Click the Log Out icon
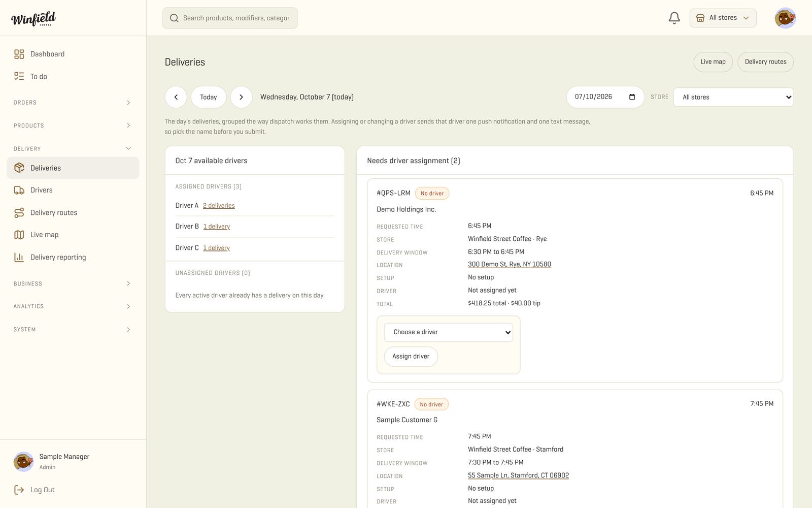The width and height of the screenshot is (812, 508). 19,490
